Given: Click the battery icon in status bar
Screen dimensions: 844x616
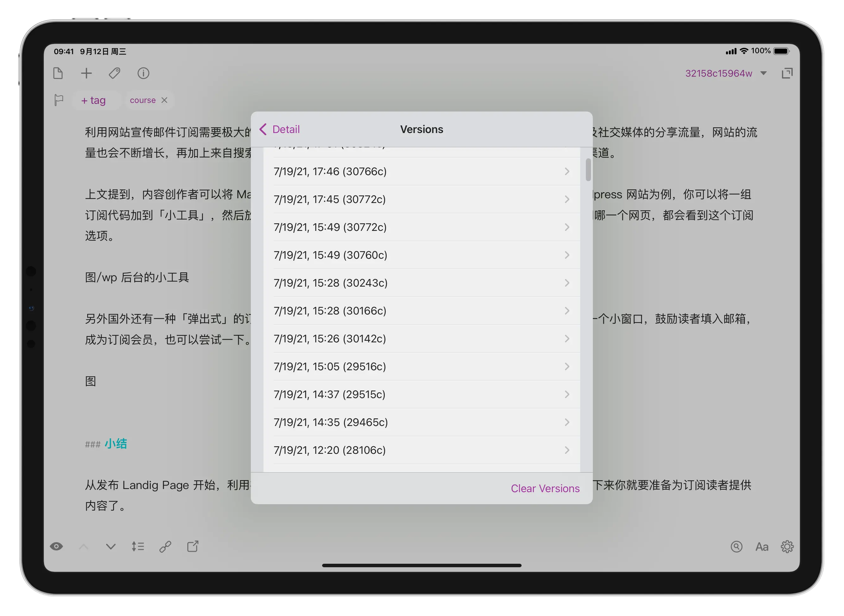Looking at the screenshot, I should (781, 51).
